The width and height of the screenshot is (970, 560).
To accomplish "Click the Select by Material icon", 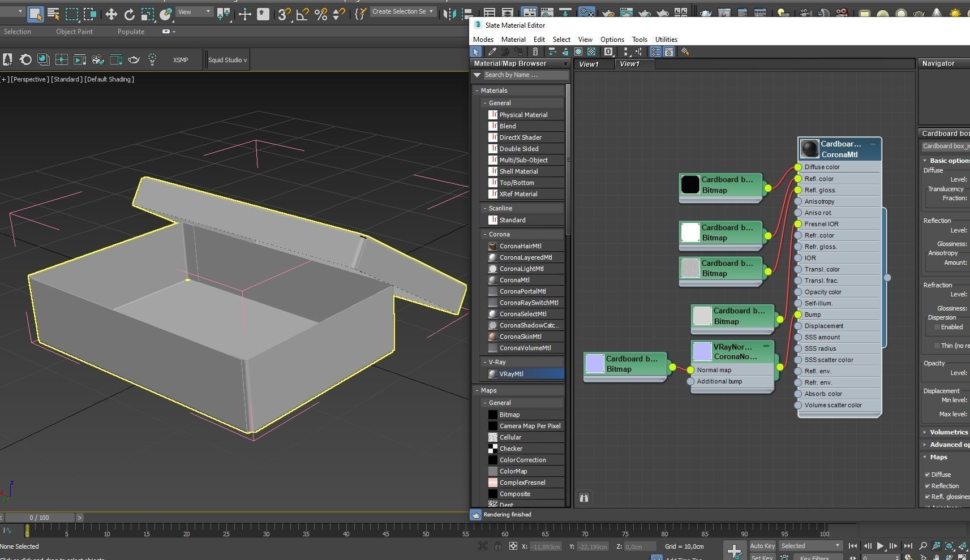I will click(685, 51).
